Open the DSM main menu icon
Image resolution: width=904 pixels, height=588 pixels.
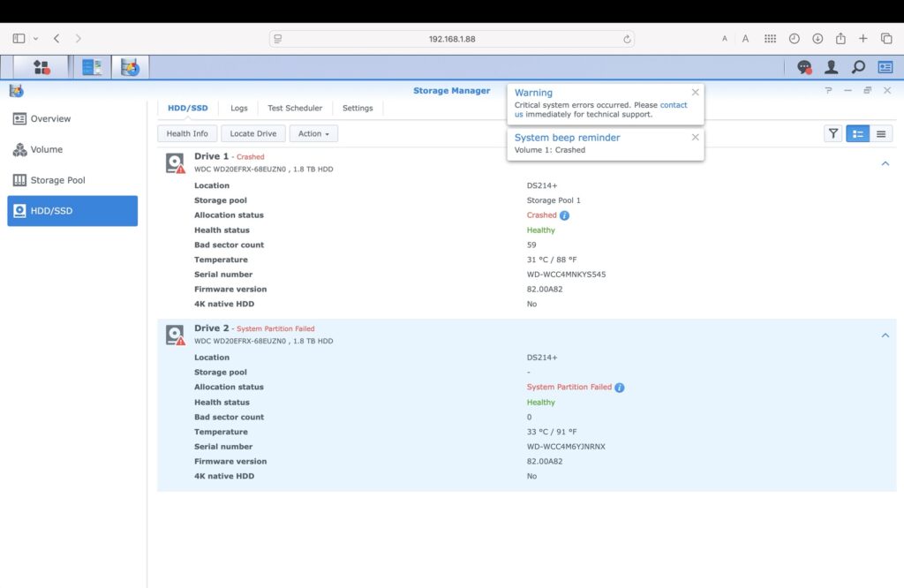click(41, 67)
